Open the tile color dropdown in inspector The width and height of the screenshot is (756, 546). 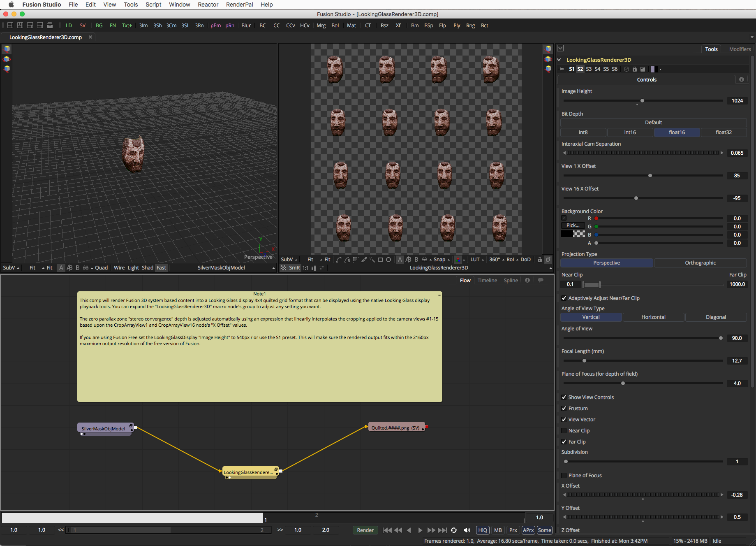[660, 69]
